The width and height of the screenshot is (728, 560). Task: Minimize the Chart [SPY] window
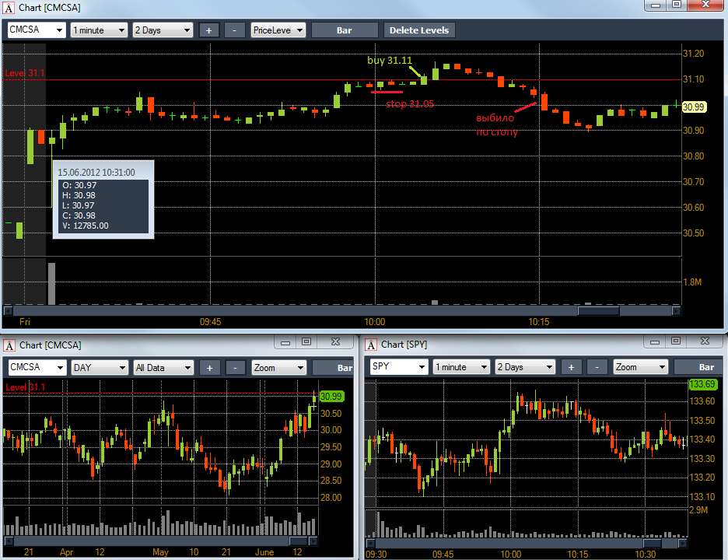tap(655, 341)
